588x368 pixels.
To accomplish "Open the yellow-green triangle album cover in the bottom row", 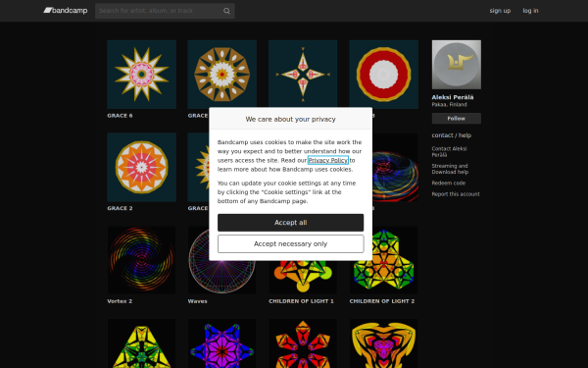I will coord(142,343).
